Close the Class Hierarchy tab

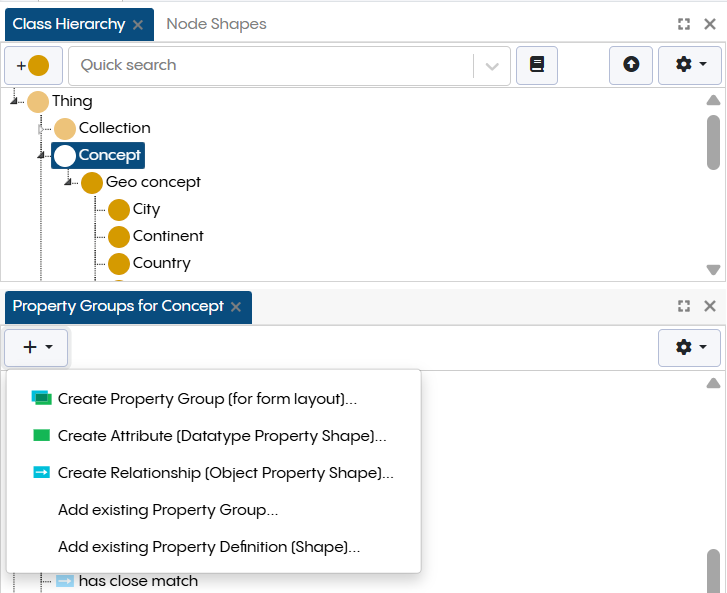click(x=138, y=24)
